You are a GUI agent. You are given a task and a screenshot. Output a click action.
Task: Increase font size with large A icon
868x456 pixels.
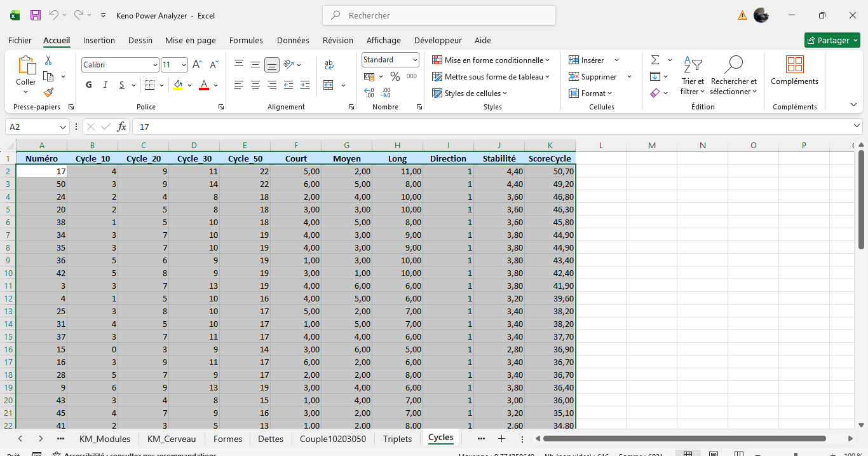tap(197, 65)
